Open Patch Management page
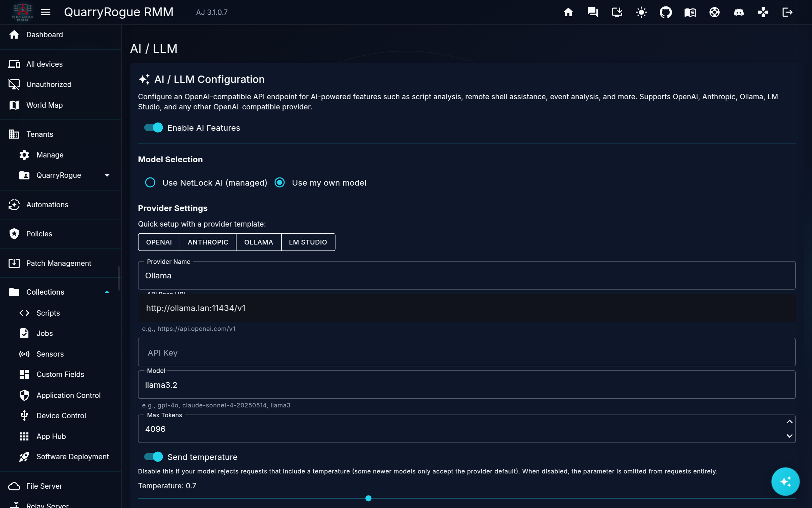812x508 pixels. pos(61,263)
